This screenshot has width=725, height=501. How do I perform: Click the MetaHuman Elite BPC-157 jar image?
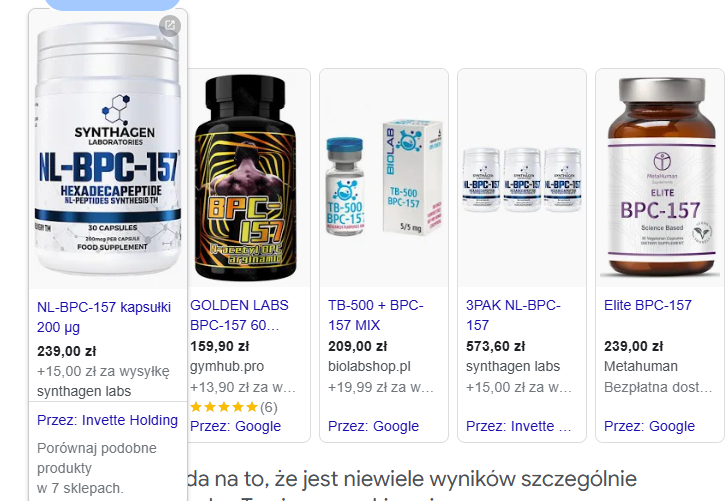[x=660, y=178]
